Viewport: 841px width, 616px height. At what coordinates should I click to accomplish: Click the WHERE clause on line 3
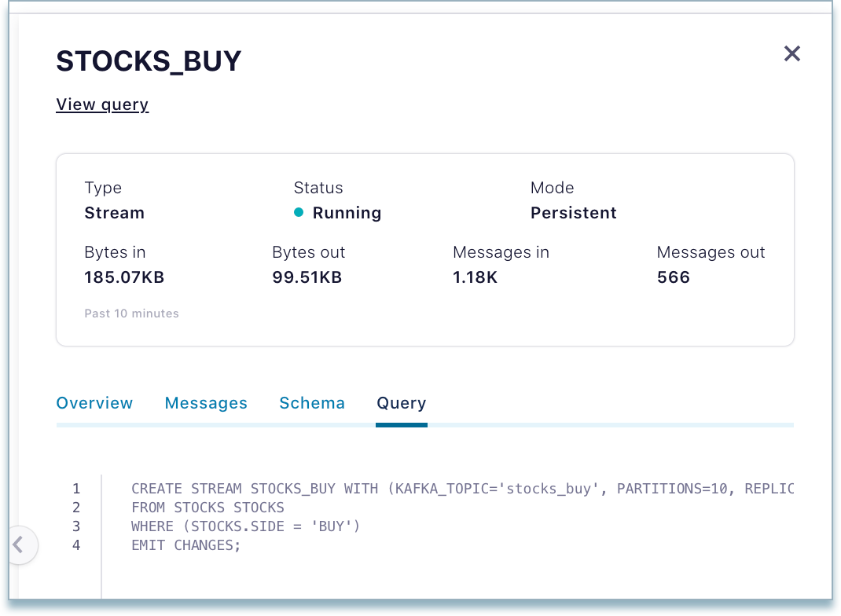[244, 526]
